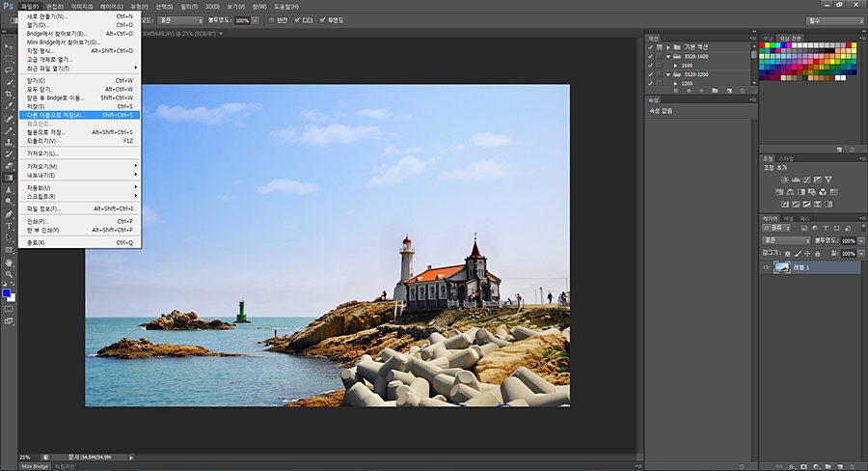Click Mini Bridge tab at bottom
868x471 pixels.
pos(35,465)
